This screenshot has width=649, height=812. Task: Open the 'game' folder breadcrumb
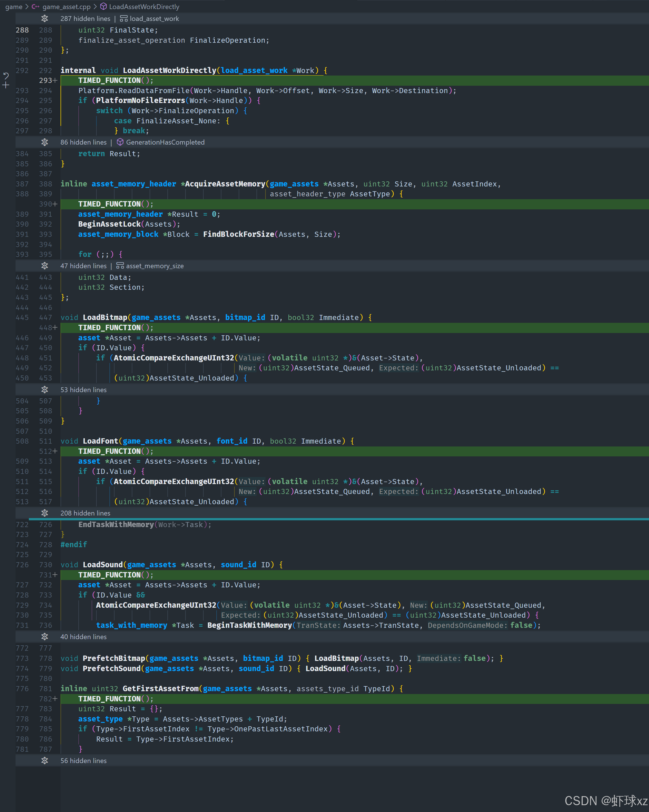pyautogui.click(x=14, y=7)
